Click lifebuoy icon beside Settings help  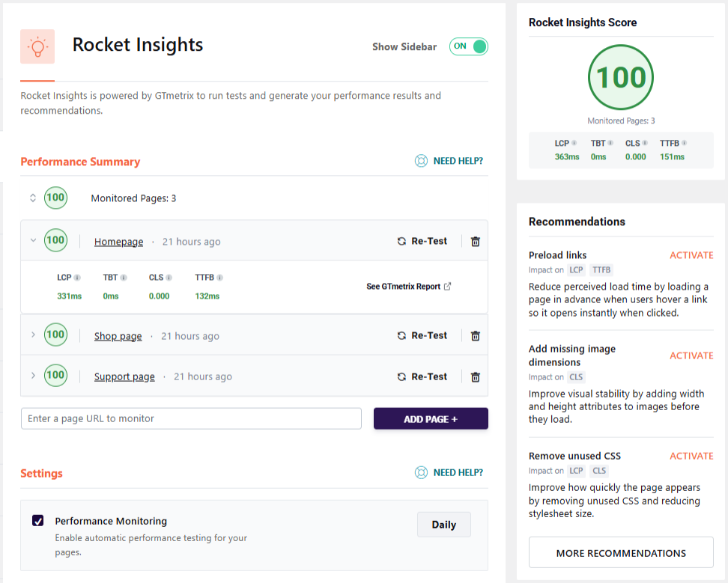pyautogui.click(x=421, y=473)
